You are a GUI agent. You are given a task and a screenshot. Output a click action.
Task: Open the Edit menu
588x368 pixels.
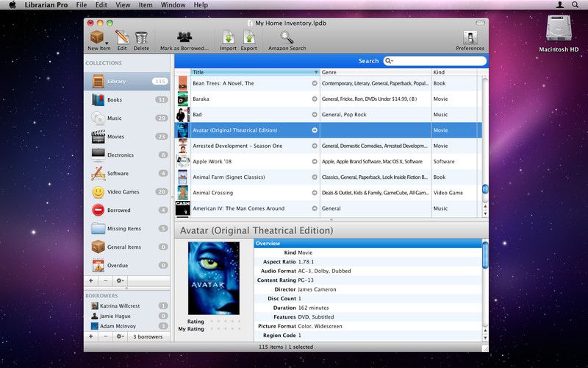pyautogui.click(x=101, y=5)
